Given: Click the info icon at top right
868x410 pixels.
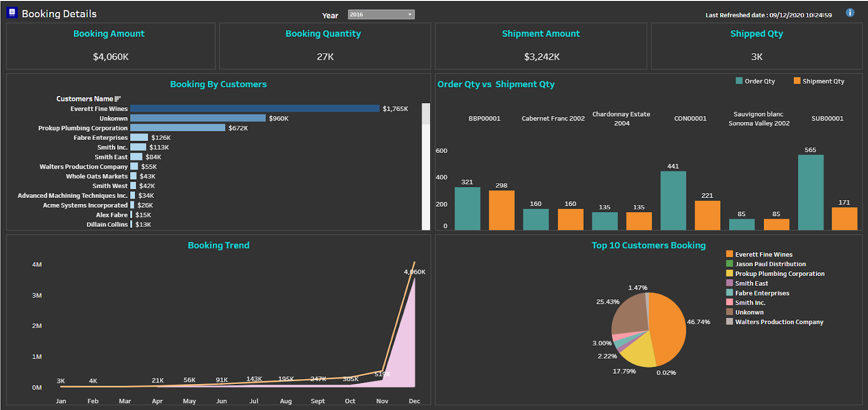Looking at the screenshot, I should click(x=850, y=13).
